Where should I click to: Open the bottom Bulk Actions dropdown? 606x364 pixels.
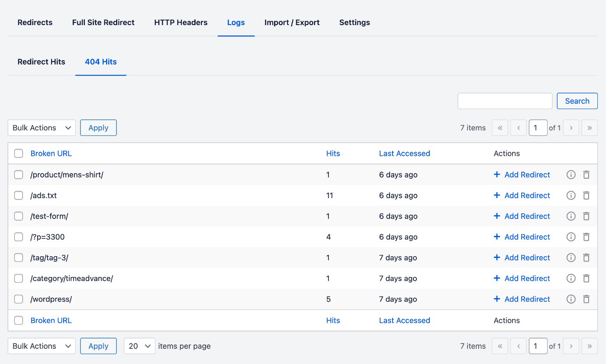(41, 346)
